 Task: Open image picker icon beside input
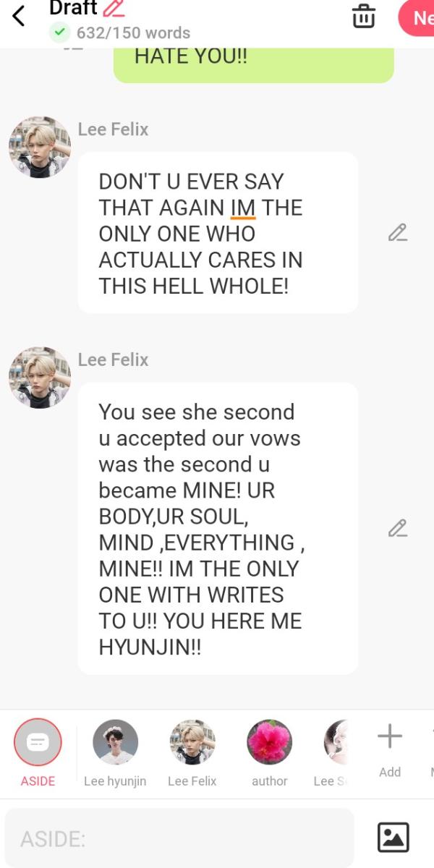tap(393, 838)
